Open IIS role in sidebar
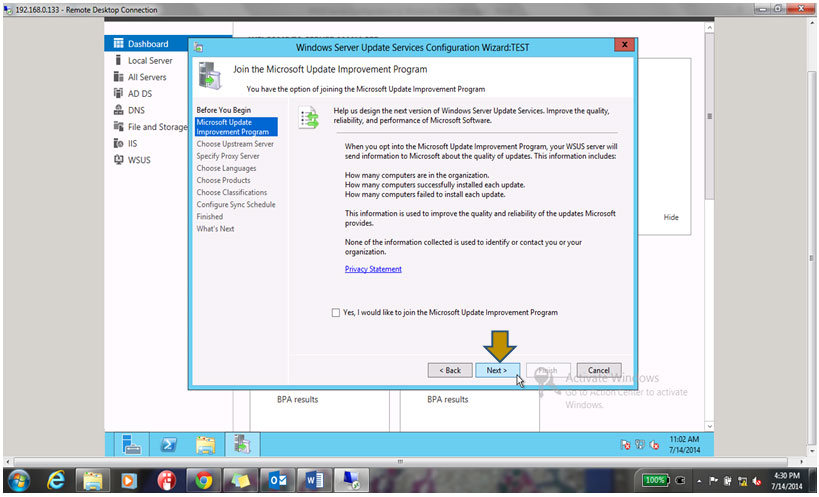819x497 pixels. (132, 144)
